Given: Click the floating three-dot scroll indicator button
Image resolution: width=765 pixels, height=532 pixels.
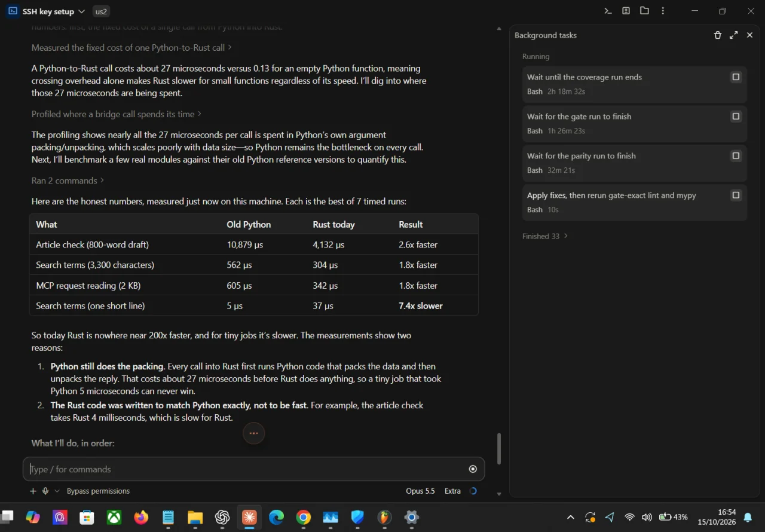Looking at the screenshot, I should pyautogui.click(x=253, y=433).
